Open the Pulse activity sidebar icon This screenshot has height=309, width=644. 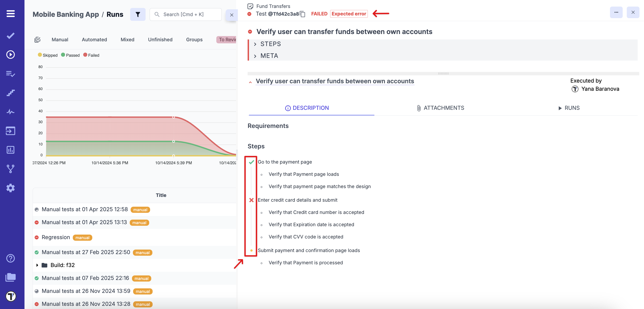tap(10, 112)
